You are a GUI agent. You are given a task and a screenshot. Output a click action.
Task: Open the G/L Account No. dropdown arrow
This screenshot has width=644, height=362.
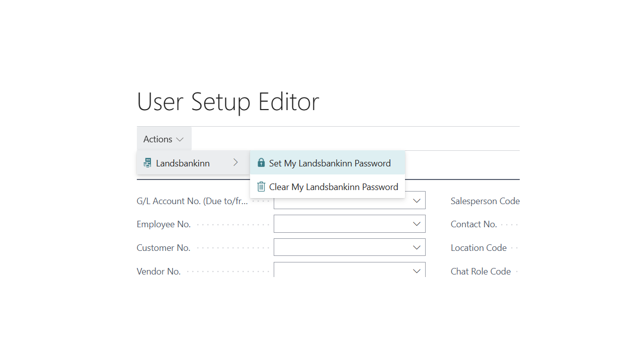point(417,201)
